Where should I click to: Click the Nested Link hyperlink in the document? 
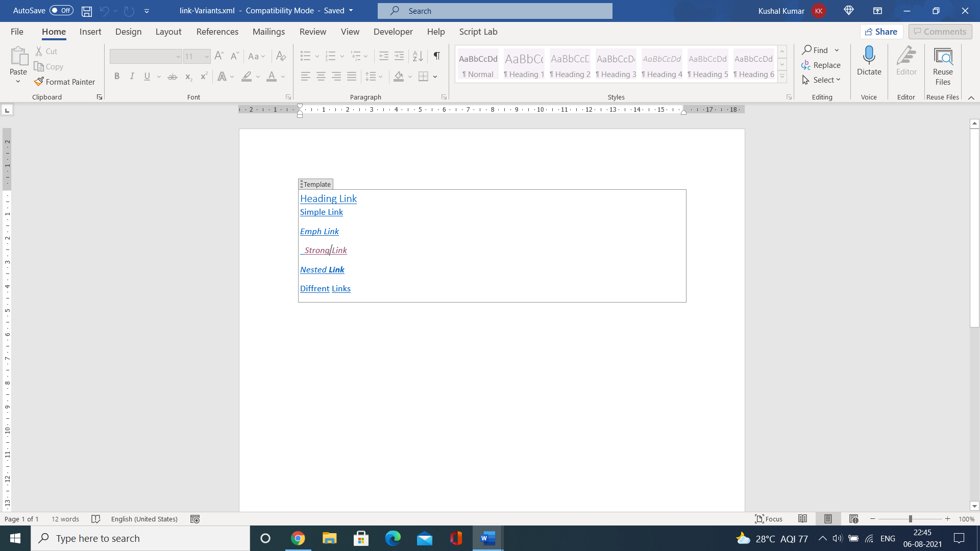point(322,269)
